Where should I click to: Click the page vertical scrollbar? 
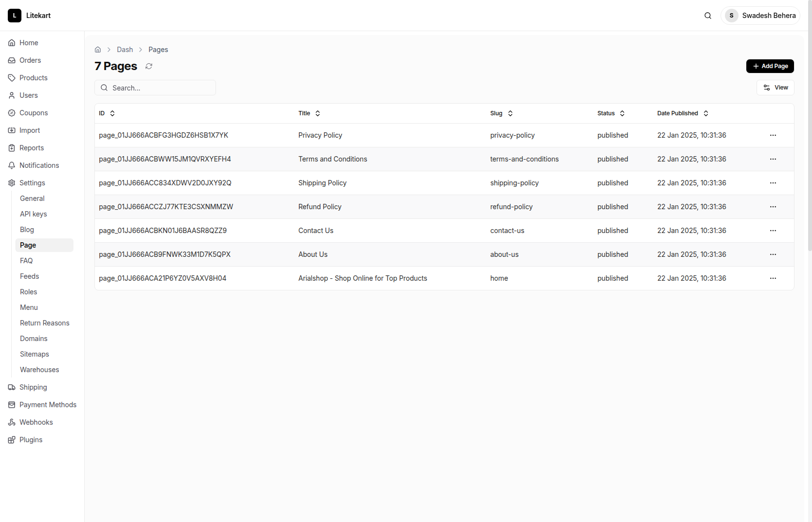[810, 126]
